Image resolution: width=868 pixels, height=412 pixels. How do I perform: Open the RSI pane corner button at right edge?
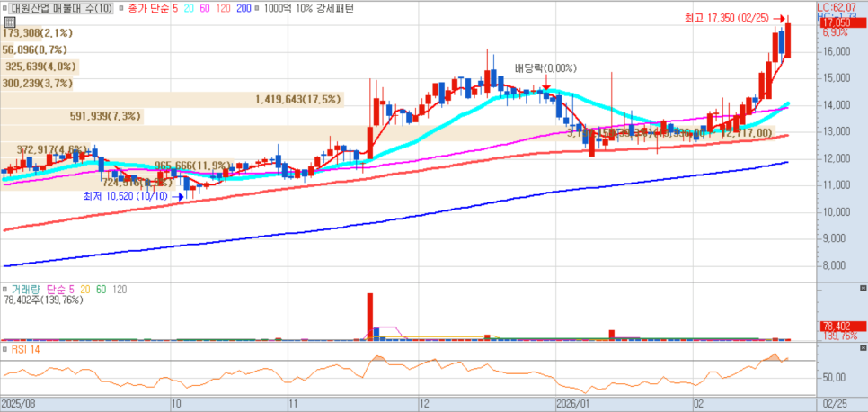(x=863, y=348)
